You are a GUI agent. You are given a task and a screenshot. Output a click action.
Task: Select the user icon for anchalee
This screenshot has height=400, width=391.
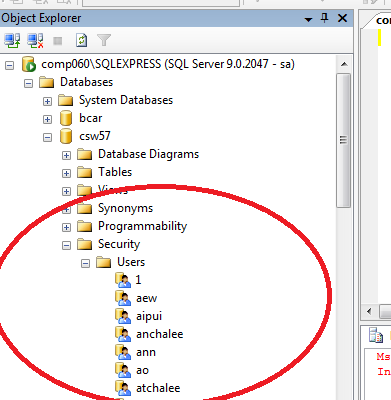click(123, 334)
